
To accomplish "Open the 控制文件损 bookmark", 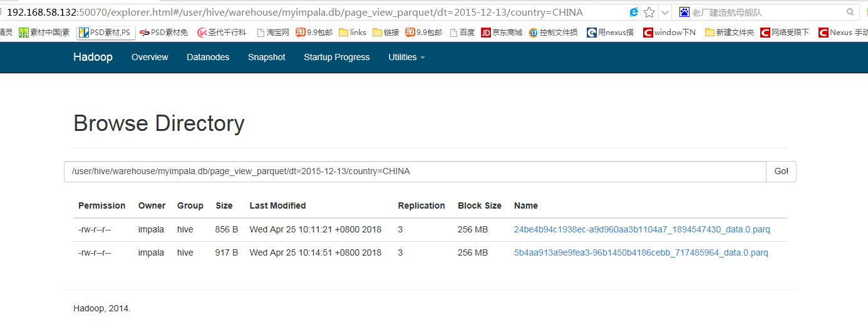I will pyautogui.click(x=553, y=33).
